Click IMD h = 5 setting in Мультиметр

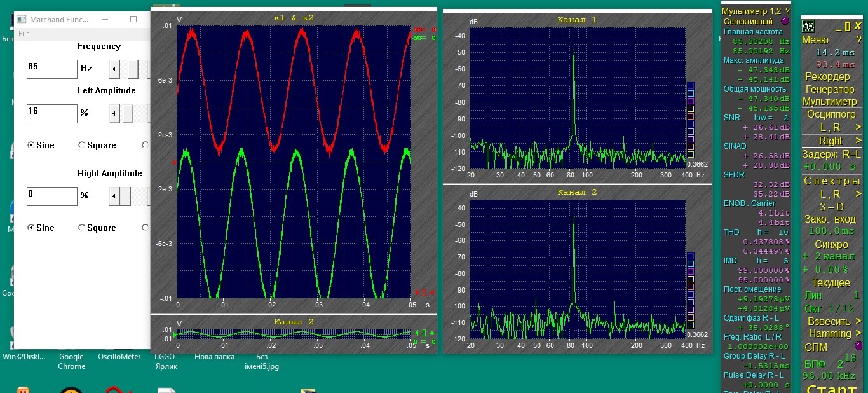[756, 261]
